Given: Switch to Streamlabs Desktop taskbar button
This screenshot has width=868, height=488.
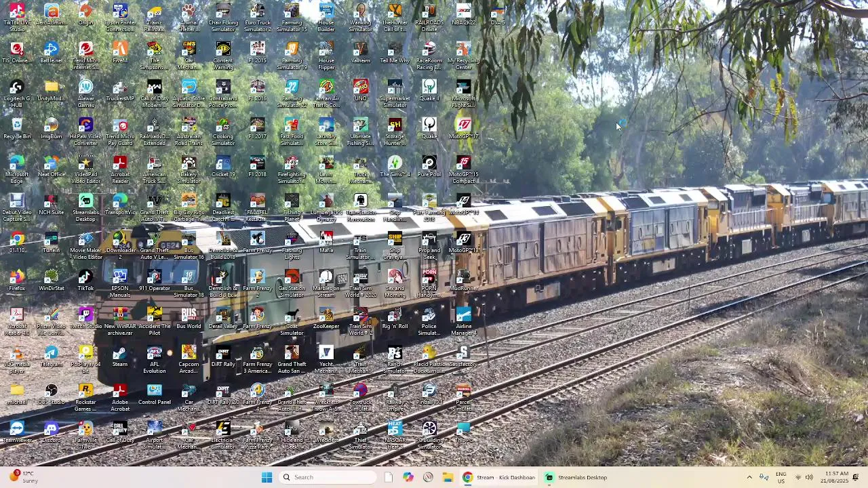Looking at the screenshot, I should [x=576, y=477].
